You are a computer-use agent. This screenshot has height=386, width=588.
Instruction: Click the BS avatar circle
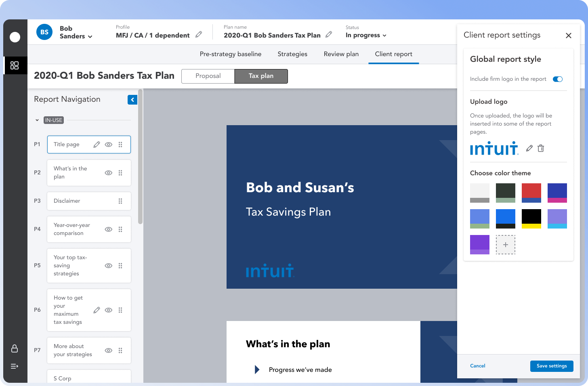(x=44, y=32)
